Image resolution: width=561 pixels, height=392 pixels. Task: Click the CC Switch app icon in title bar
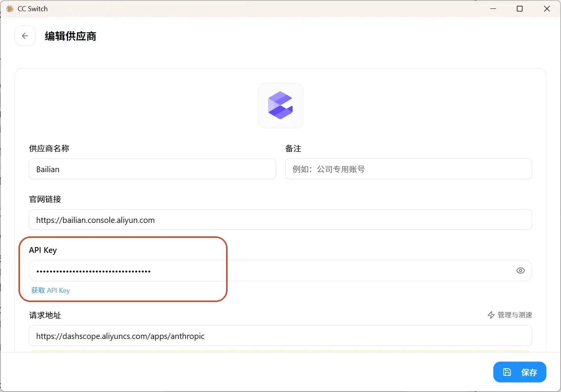click(x=10, y=8)
